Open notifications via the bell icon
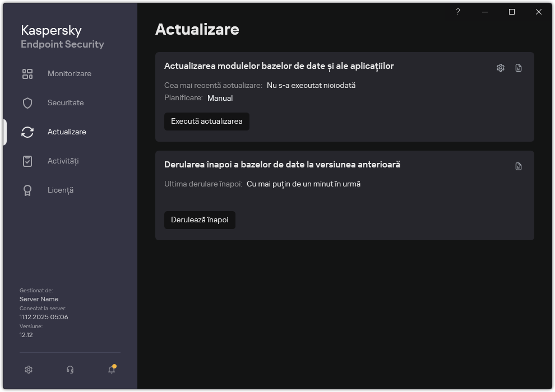This screenshot has height=392, width=555. coord(110,370)
